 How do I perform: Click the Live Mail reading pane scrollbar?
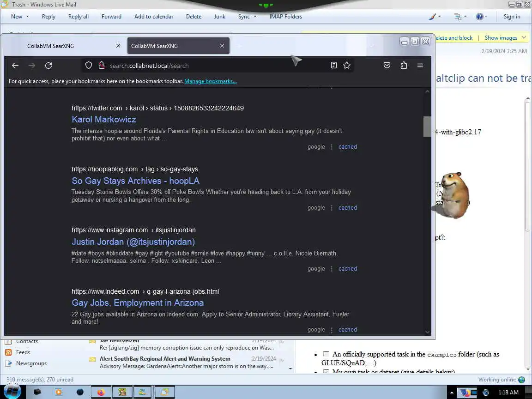click(527, 166)
